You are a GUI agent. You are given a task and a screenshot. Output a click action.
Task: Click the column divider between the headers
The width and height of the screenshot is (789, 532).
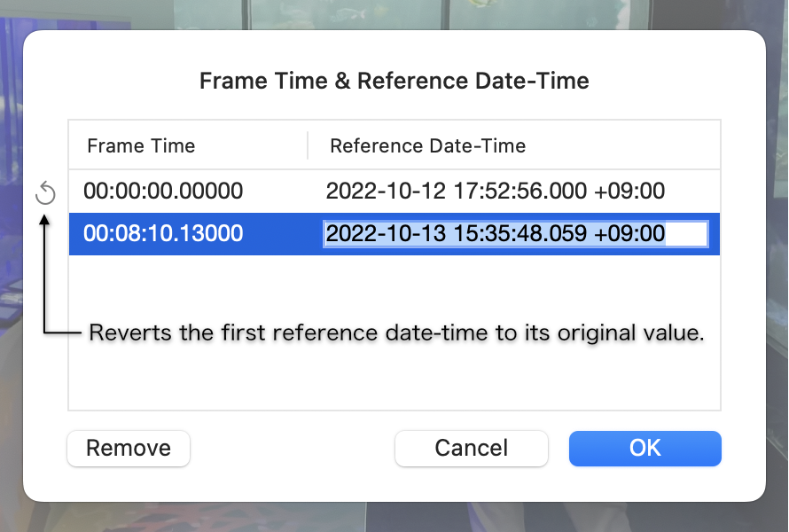click(308, 145)
